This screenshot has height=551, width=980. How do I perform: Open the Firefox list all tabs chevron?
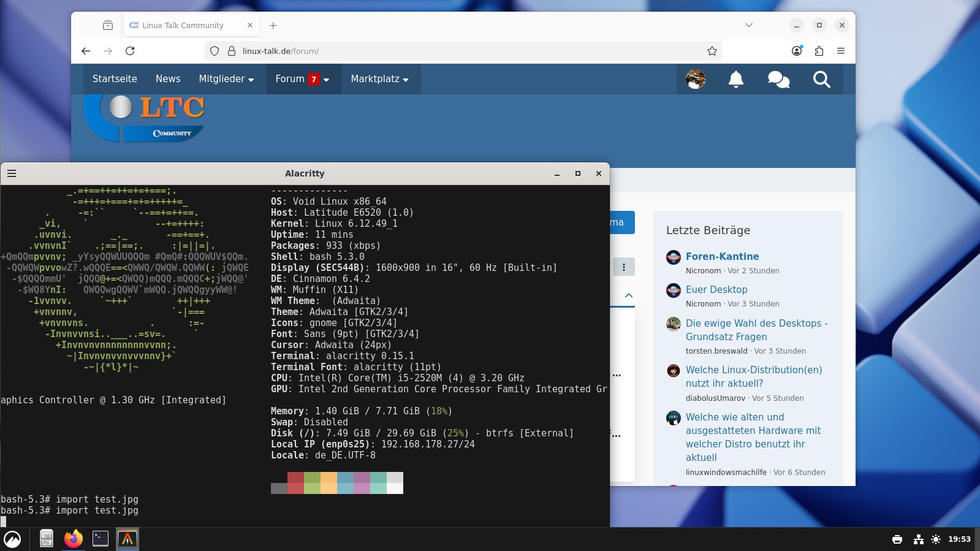click(x=748, y=25)
